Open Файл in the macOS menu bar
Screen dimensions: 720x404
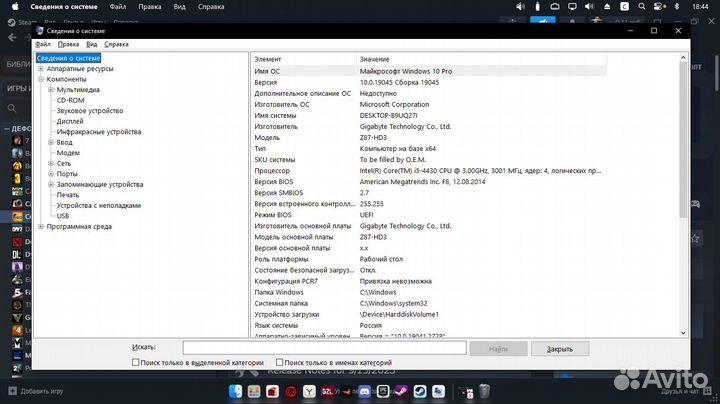pyautogui.click(x=118, y=6)
